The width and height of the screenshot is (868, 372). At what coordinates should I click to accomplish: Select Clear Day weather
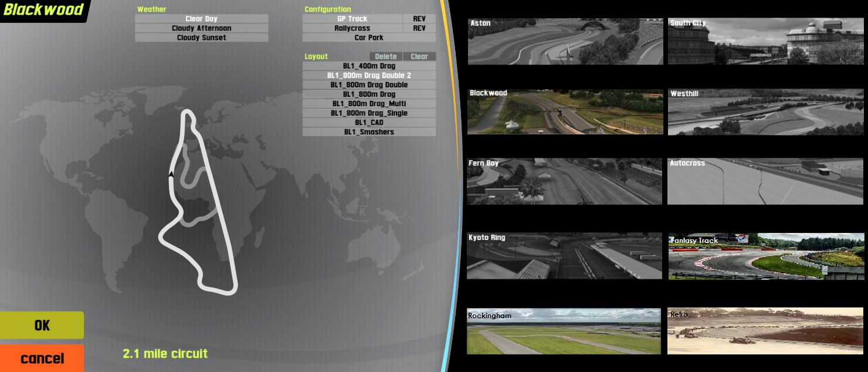(202, 19)
